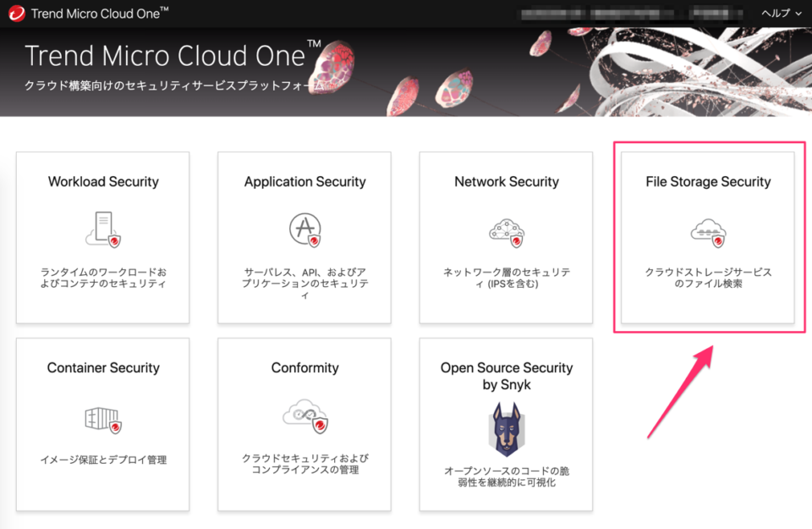Screen dimensions: 812x529
Task: Click クラウドストレージサービスのファイル検索 description text
Action: (x=707, y=278)
